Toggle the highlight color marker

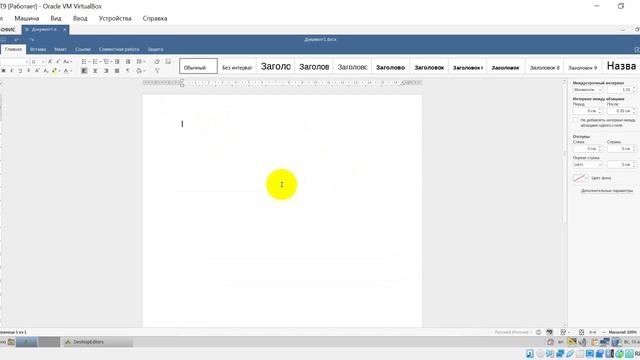point(54,71)
